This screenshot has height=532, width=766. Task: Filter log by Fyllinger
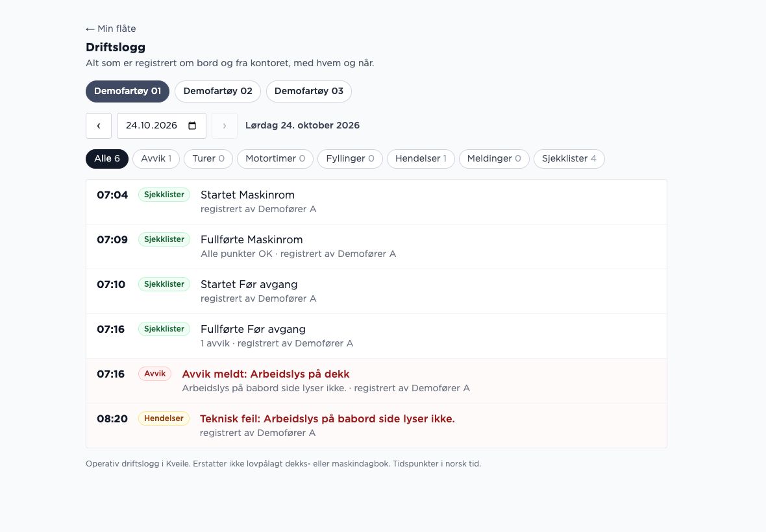pyautogui.click(x=351, y=158)
